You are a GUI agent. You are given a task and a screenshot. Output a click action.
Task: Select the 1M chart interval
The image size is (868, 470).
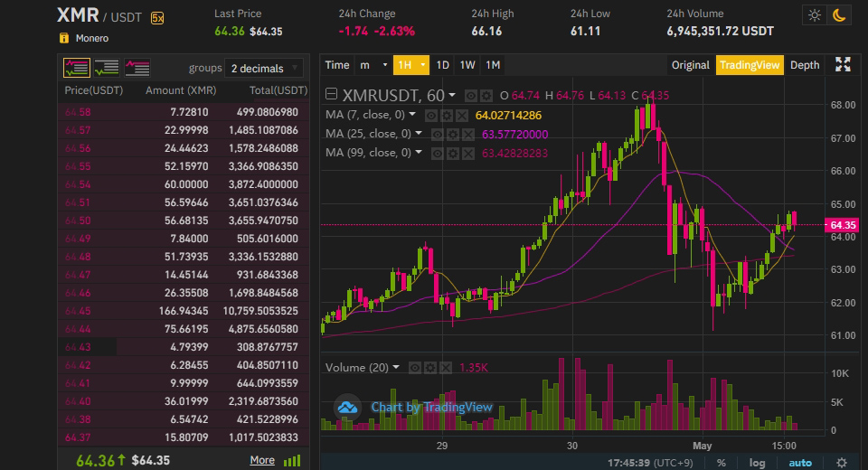click(x=493, y=65)
